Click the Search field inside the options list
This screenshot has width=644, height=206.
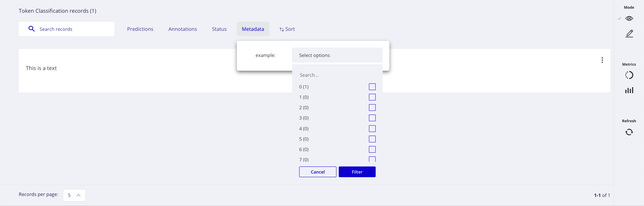(x=337, y=75)
